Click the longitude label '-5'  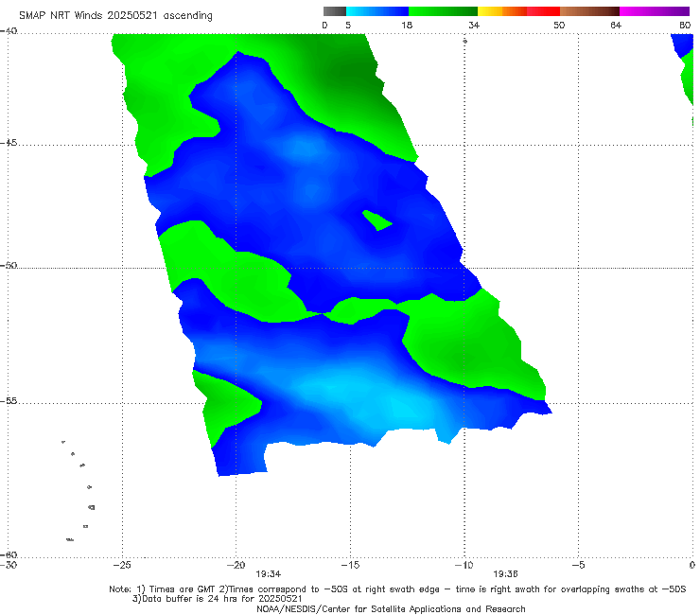(578, 565)
